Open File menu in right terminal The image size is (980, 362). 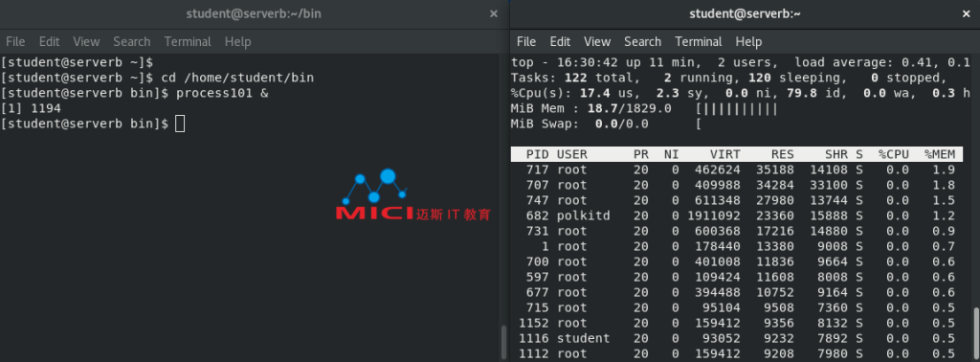pyautogui.click(x=526, y=42)
